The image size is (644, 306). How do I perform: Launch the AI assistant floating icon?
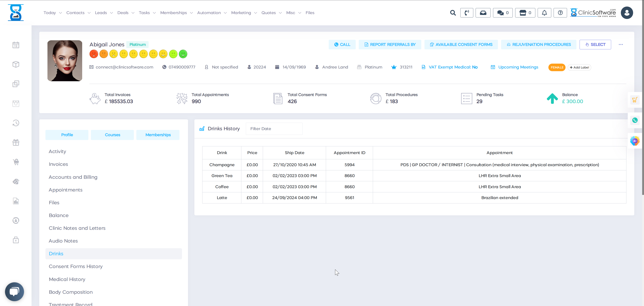tap(635, 141)
